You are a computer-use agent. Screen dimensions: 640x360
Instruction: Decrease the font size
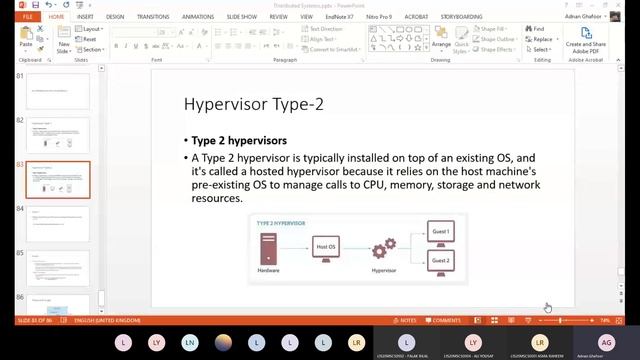(191, 32)
